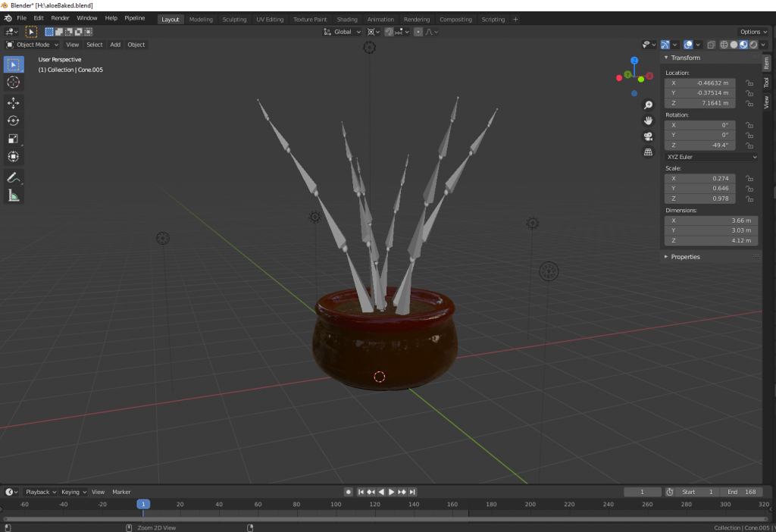Switch to orthographic grid view icon
The height and width of the screenshot is (532, 776).
pos(648,152)
